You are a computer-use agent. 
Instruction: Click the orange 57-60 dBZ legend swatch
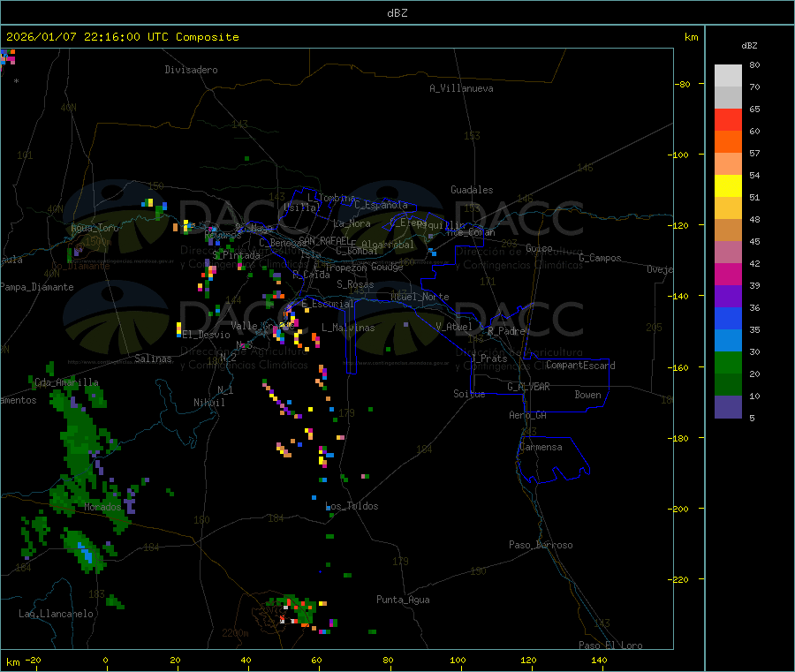(x=728, y=142)
